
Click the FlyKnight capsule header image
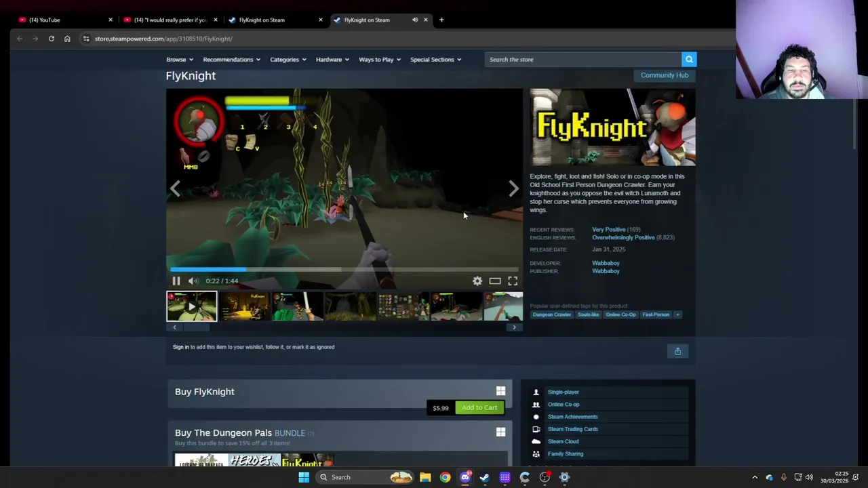pos(612,127)
